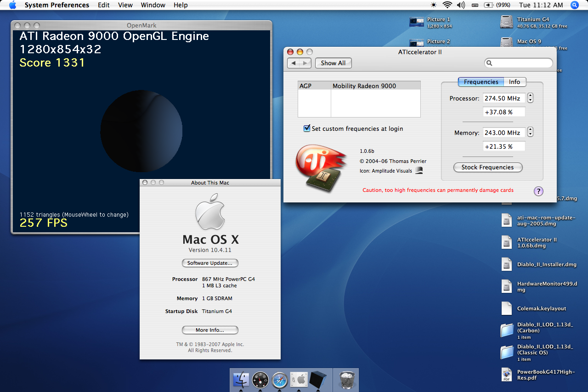Click the keyboard input menu bar icon
This screenshot has width=588, height=392.
click(x=475, y=5)
